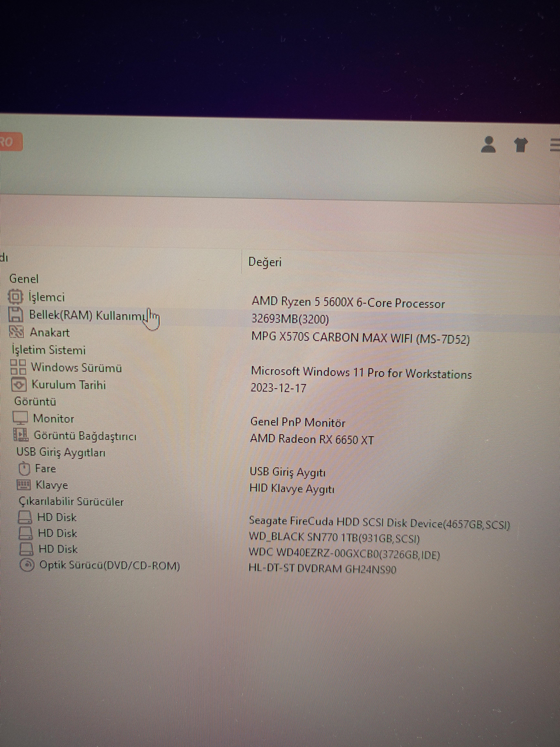Click the optical drive icon beside Optik Sürücü
This screenshot has width=560, height=747.
coord(27,565)
